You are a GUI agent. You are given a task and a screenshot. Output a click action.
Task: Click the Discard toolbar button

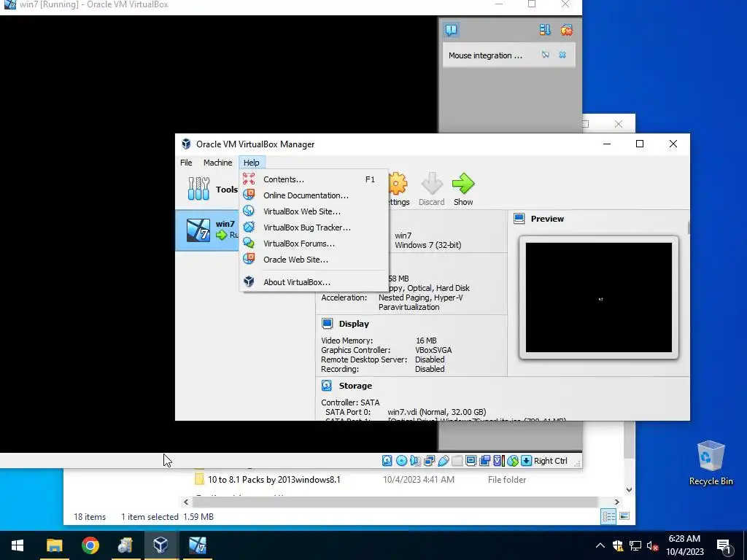(x=432, y=189)
